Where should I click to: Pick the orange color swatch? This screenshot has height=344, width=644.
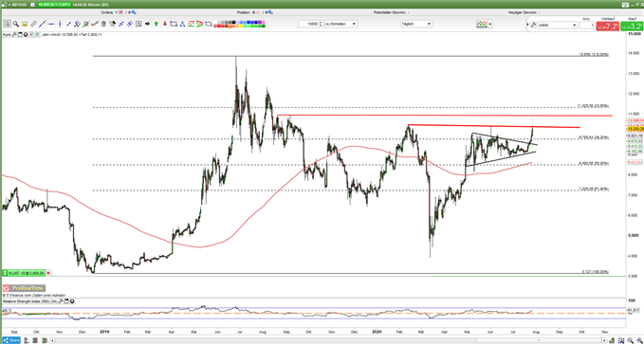point(230,26)
